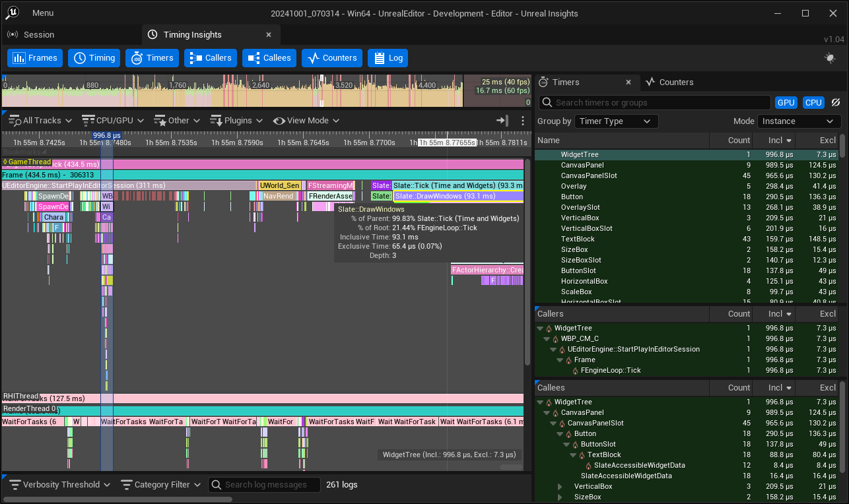The image size is (849, 504).
Task: Open the Other tracks dropdown
Action: click(178, 121)
